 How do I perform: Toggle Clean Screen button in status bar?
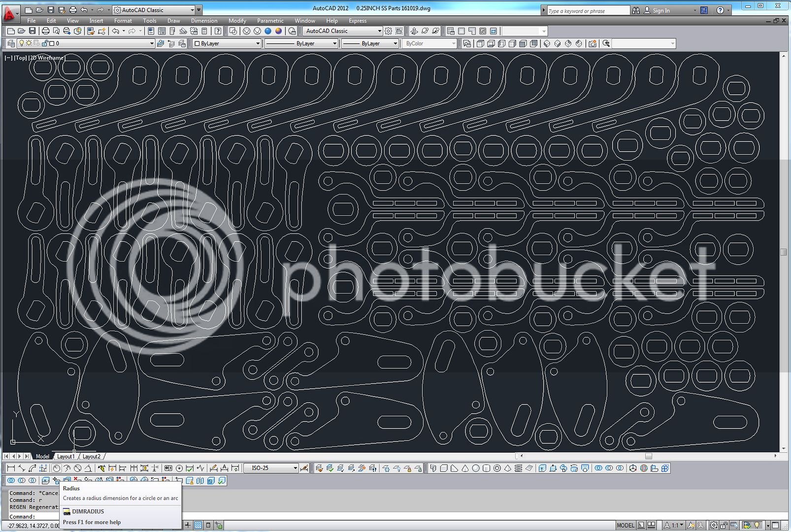click(775, 525)
